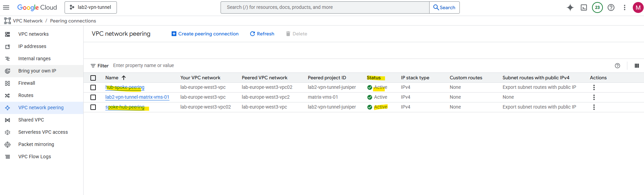Toggle the select-all header checkbox
Viewport: 644px width, 195px height.
pos(93,78)
